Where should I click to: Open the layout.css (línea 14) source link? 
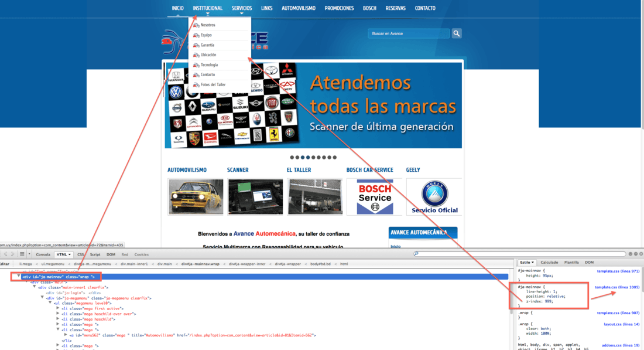click(x=621, y=324)
